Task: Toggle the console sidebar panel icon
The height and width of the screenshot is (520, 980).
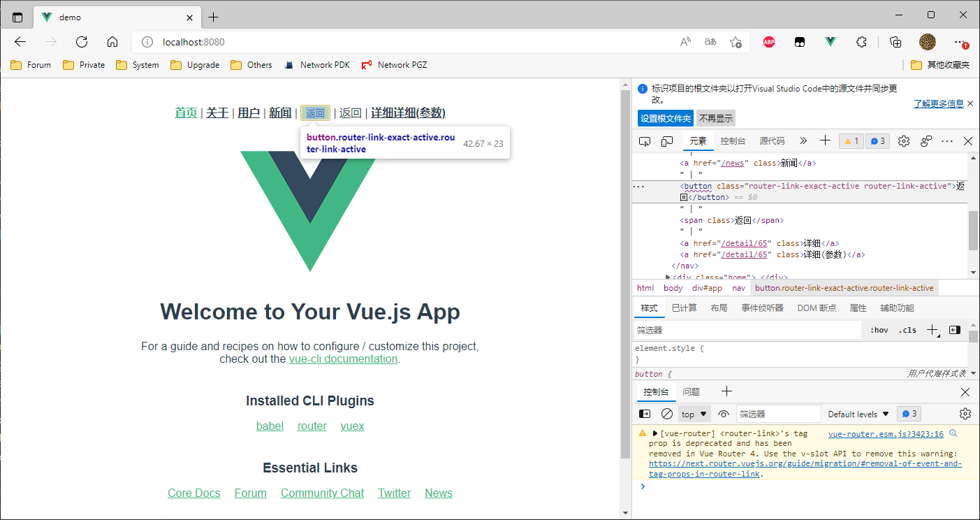Action: click(x=645, y=414)
